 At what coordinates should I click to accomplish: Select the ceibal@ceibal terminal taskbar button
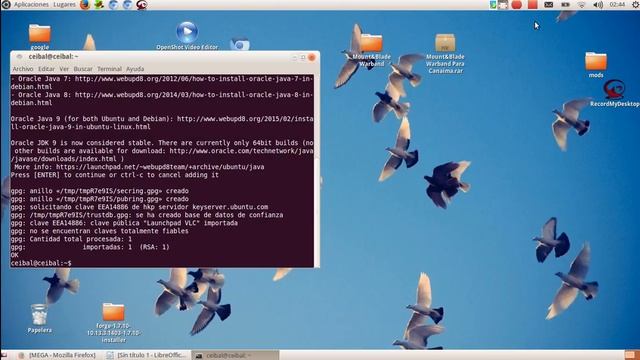click(236, 355)
